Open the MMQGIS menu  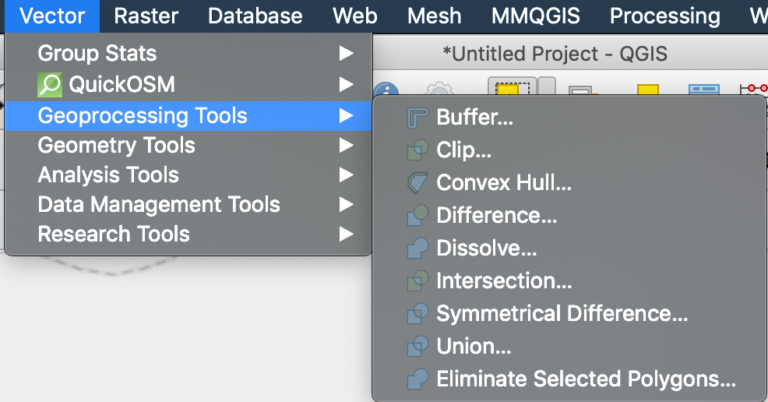click(535, 16)
